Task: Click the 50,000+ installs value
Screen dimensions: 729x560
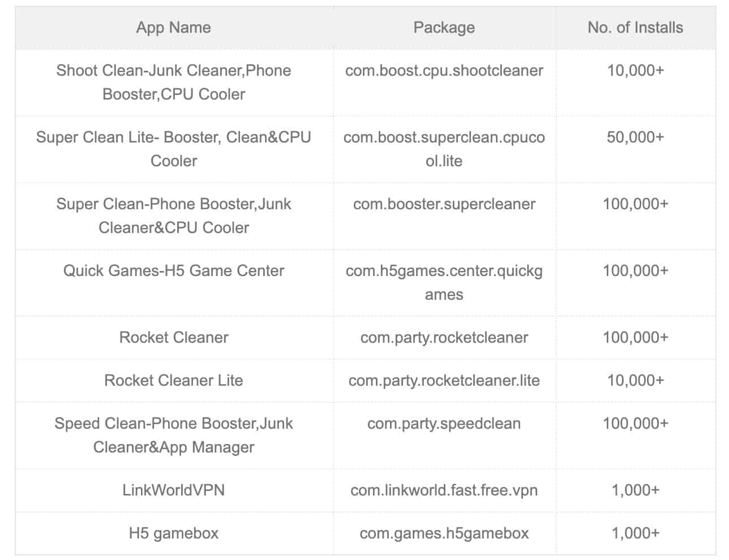Action: click(x=635, y=137)
